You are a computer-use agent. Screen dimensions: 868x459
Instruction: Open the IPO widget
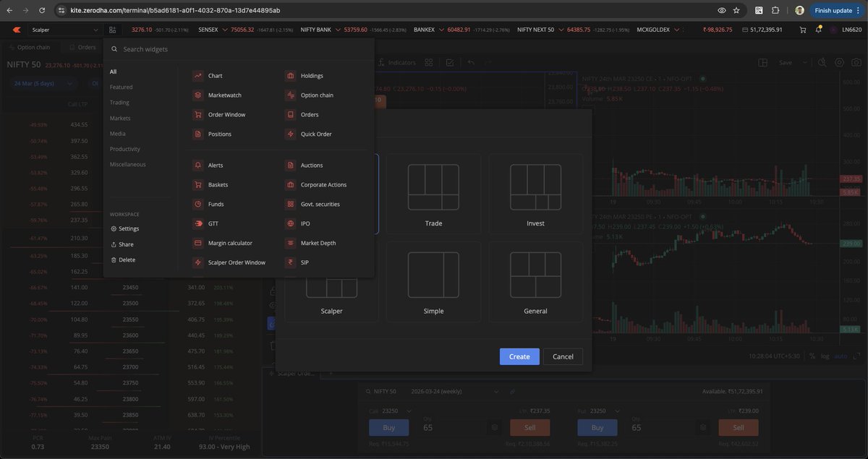point(298,224)
